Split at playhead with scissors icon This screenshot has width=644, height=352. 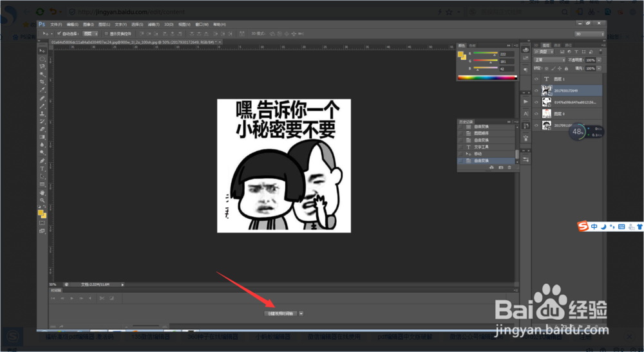pos(102,298)
